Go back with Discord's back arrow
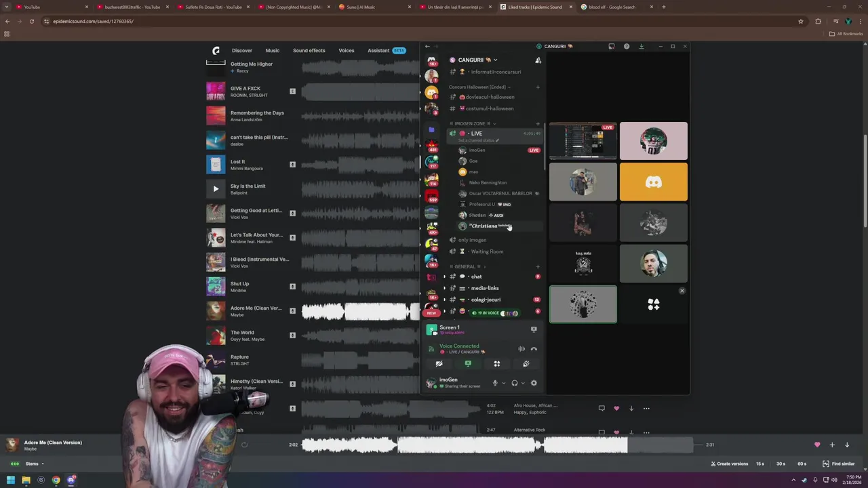The height and width of the screenshot is (488, 868). coord(427,46)
